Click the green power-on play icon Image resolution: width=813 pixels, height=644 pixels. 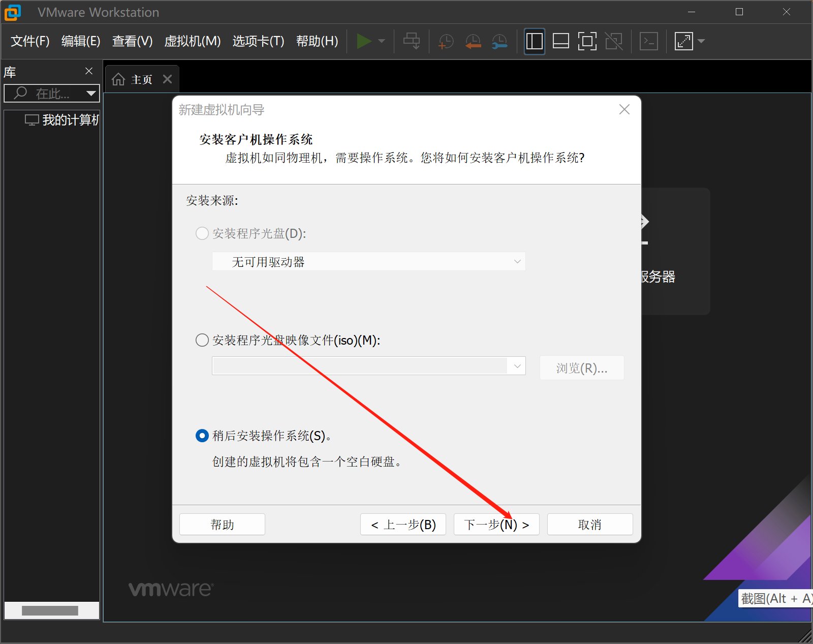coord(364,41)
